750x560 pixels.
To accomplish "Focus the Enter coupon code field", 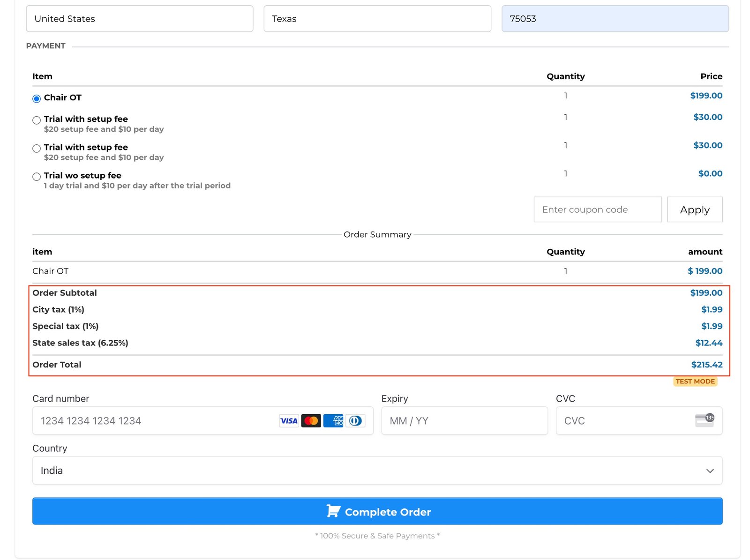I will pyautogui.click(x=597, y=209).
